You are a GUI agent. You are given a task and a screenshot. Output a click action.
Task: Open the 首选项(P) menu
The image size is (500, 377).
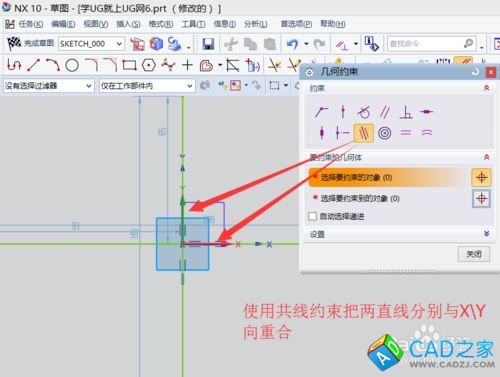[x=296, y=24]
